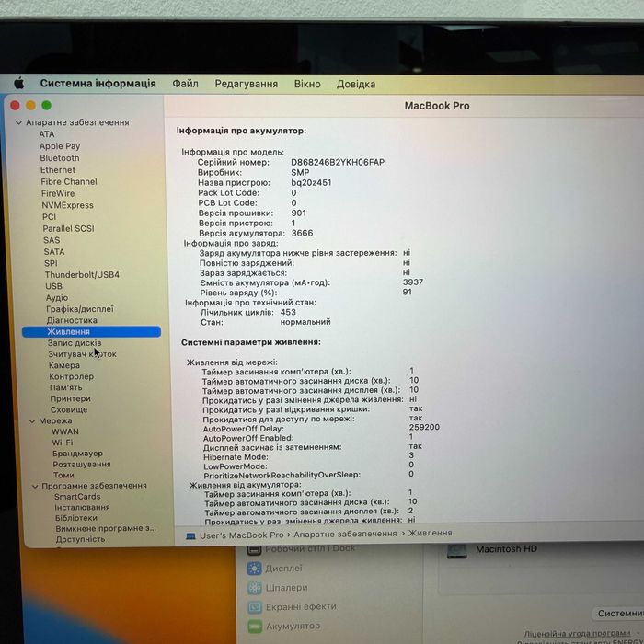644x644 pixels.
Task: Select SATA in the sidebar
Action: [x=54, y=252]
